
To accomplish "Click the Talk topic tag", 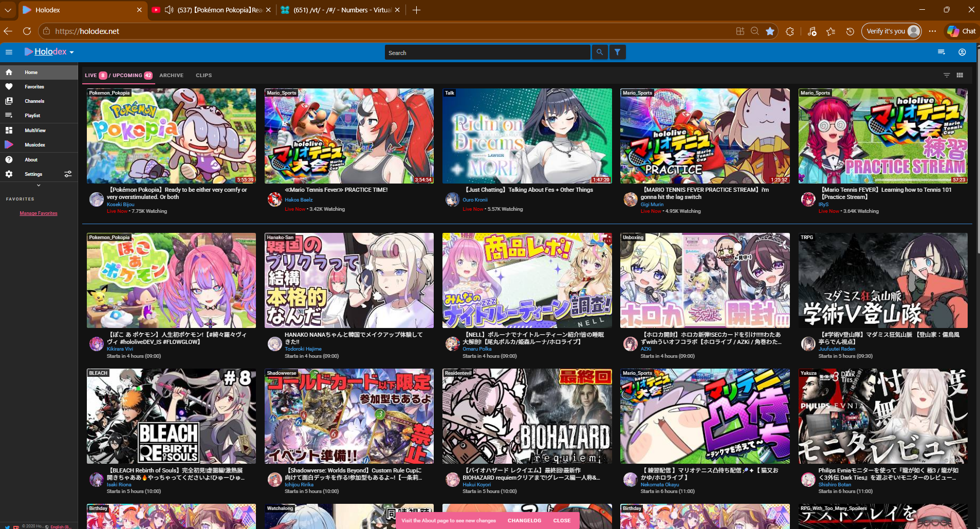I will [450, 93].
